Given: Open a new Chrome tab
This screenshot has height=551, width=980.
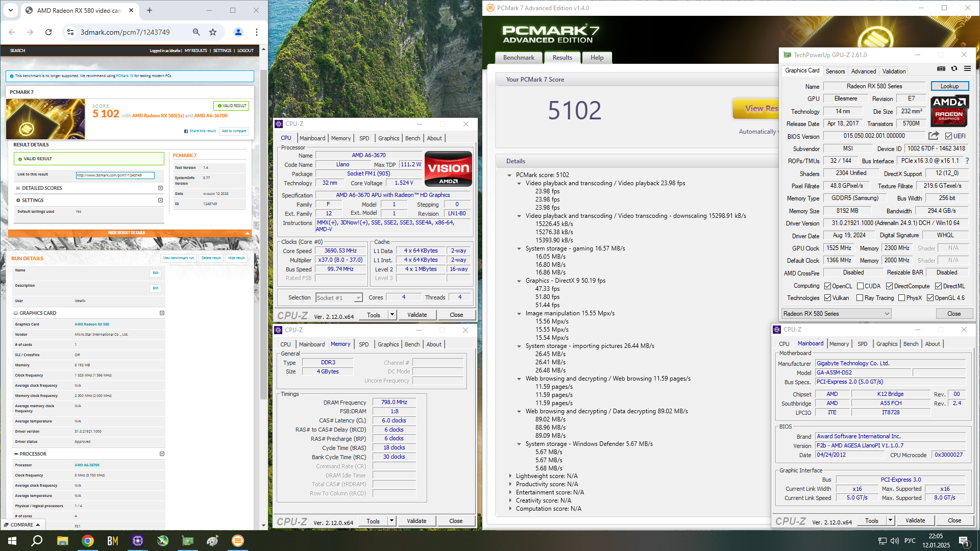Looking at the screenshot, I should (150, 10).
